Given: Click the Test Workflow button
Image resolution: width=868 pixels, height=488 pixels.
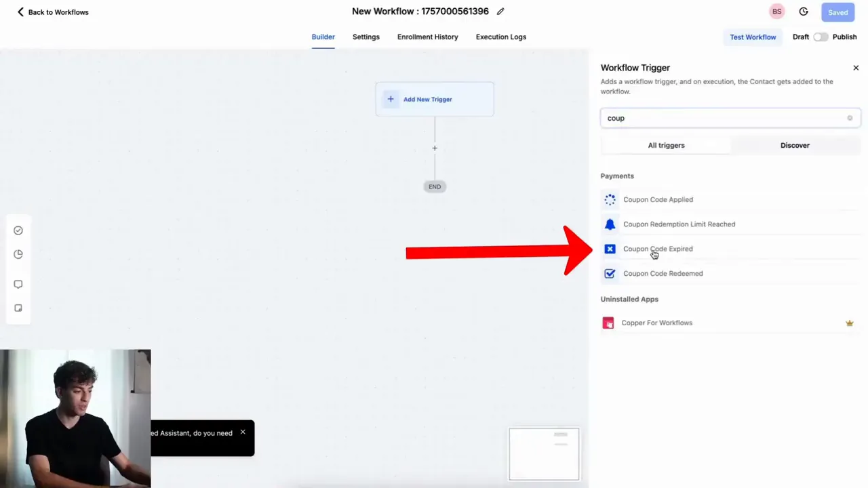Looking at the screenshot, I should pyautogui.click(x=753, y=37).
